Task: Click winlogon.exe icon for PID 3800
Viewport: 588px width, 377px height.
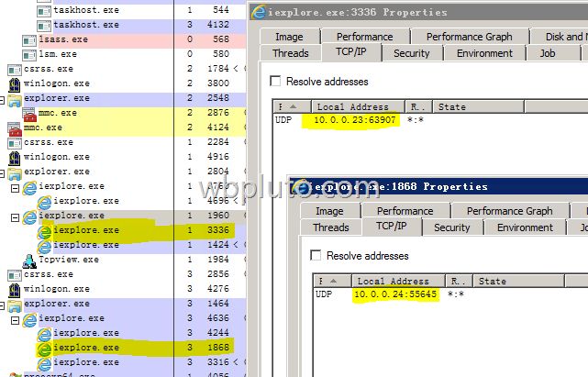Action: click(15, 84)
